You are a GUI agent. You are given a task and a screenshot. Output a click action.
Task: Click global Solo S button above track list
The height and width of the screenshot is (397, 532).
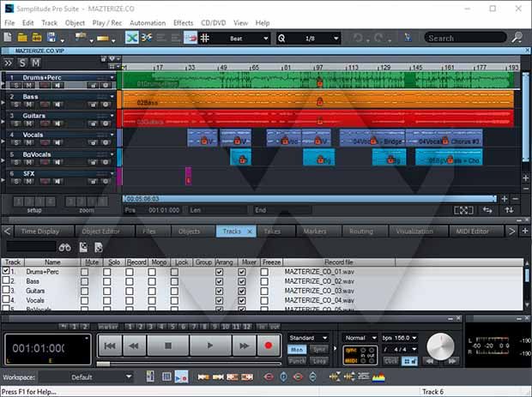tap(22, 63)
